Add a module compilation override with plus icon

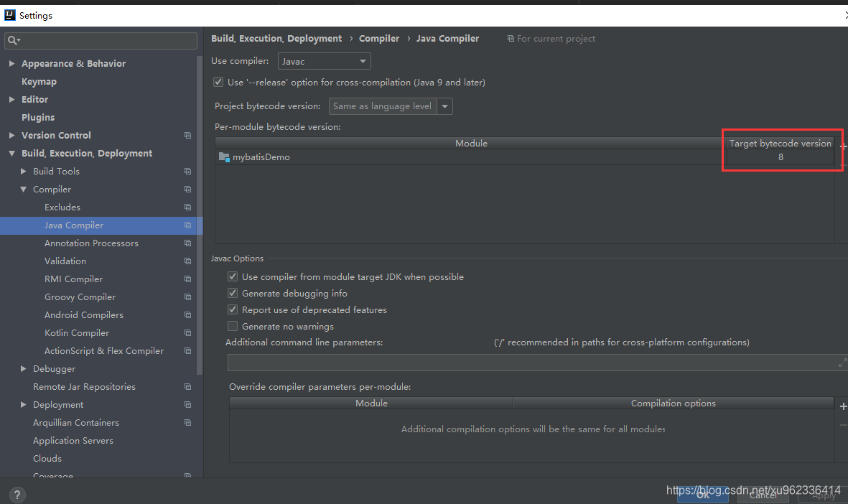point(843,406)
